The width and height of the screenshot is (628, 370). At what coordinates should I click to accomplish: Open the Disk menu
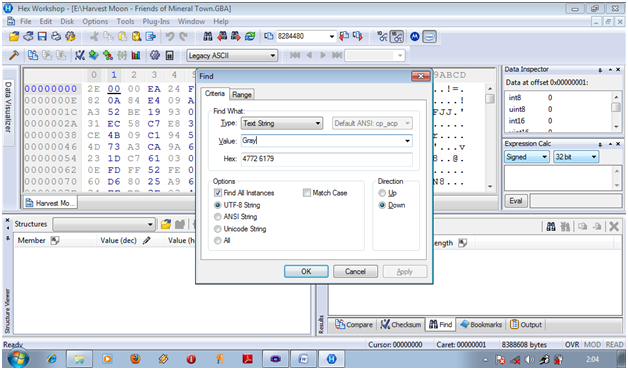[67, 21]
